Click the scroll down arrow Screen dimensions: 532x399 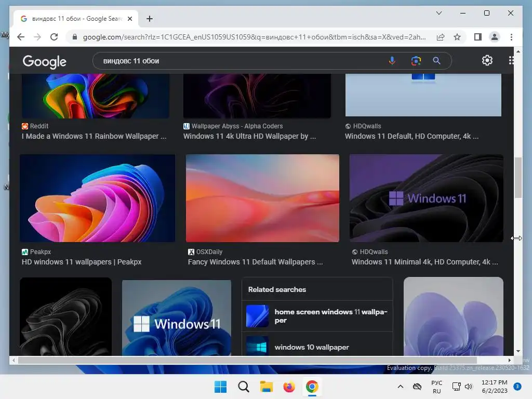518,351
